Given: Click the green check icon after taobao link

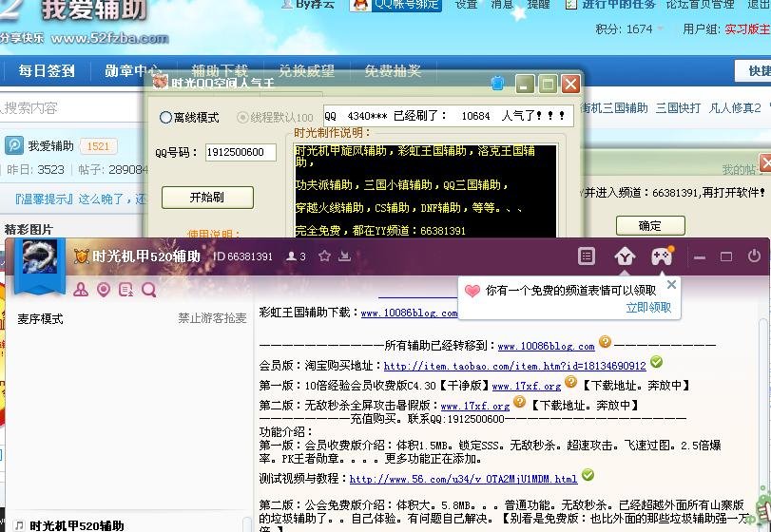Looking at the screenshot, I should (656, 362).
